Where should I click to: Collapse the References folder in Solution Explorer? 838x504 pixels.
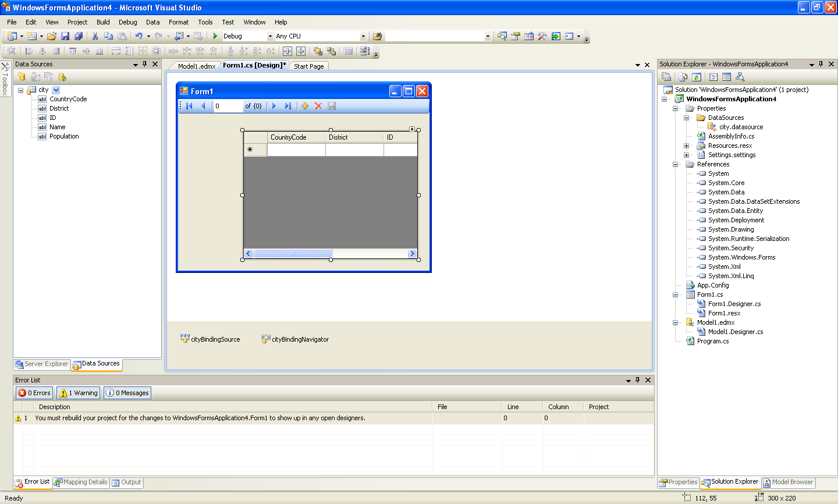676,164
